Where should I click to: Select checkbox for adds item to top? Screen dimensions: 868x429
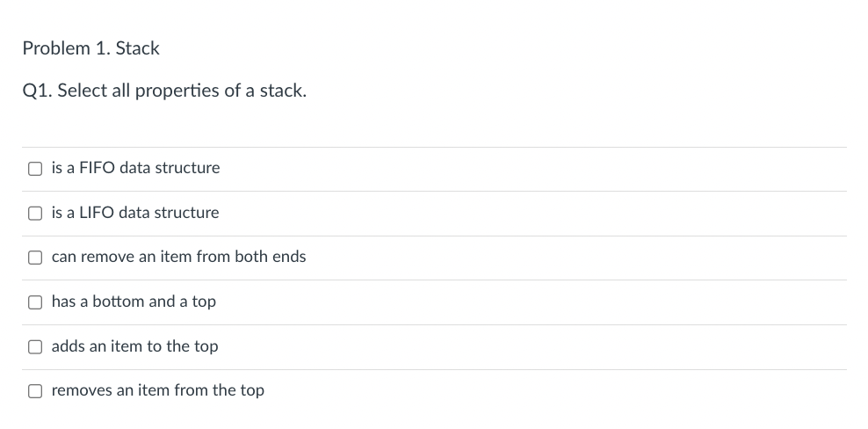35,346
